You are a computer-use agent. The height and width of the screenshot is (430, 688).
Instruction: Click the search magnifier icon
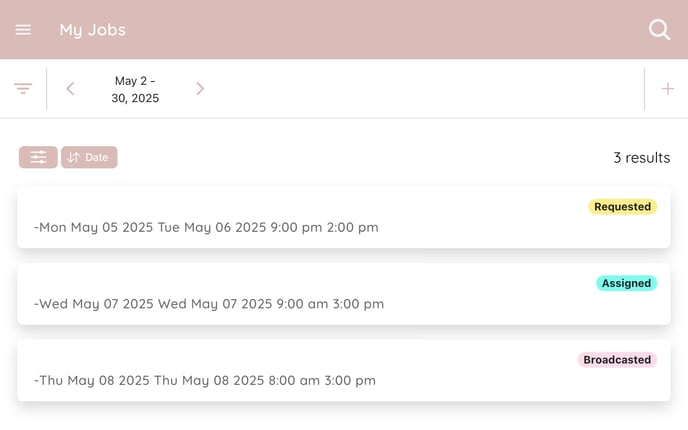click(659, 30)
